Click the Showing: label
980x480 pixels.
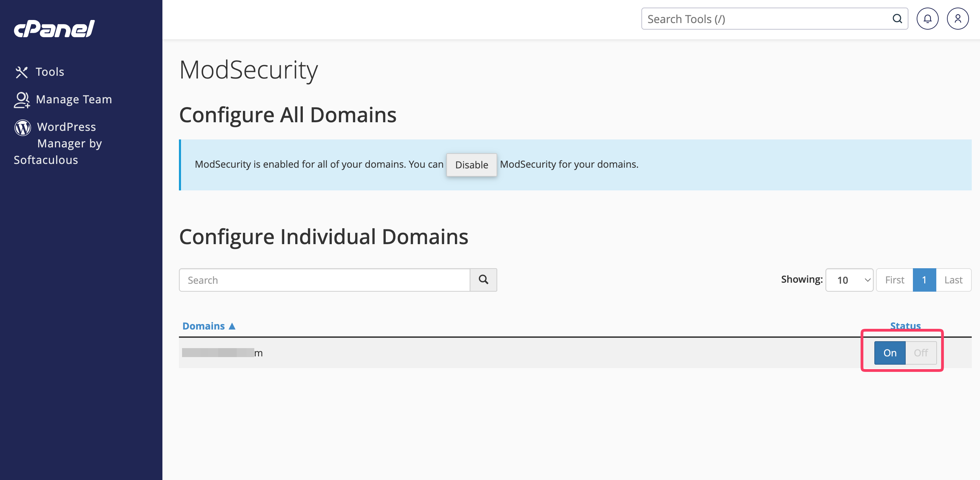[x=801, y=279]
